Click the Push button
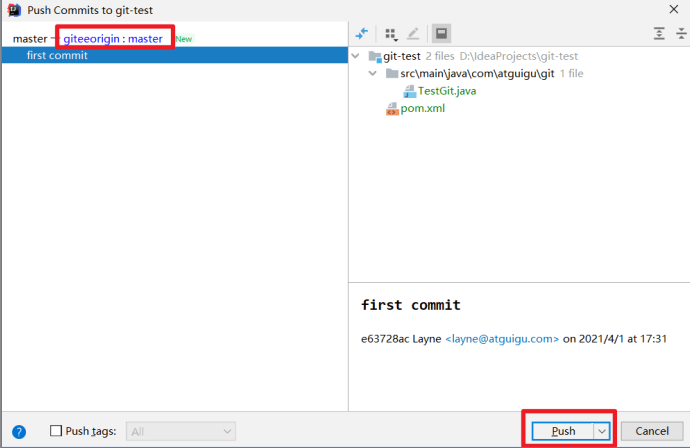Viewport: 690px width, 448px height. 563,431
